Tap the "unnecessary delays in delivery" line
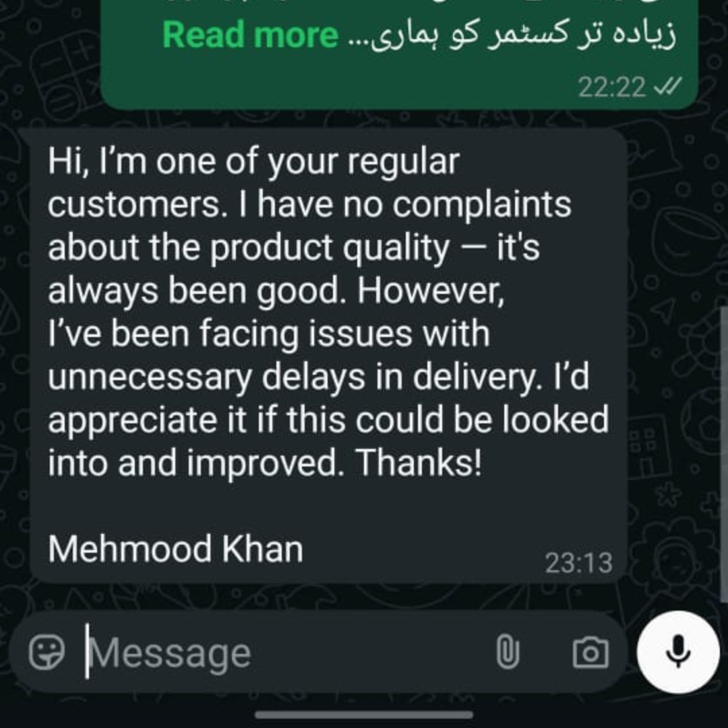Image resolution: width=728 pixels, height=728 pixels. click(x=318, y=377)
